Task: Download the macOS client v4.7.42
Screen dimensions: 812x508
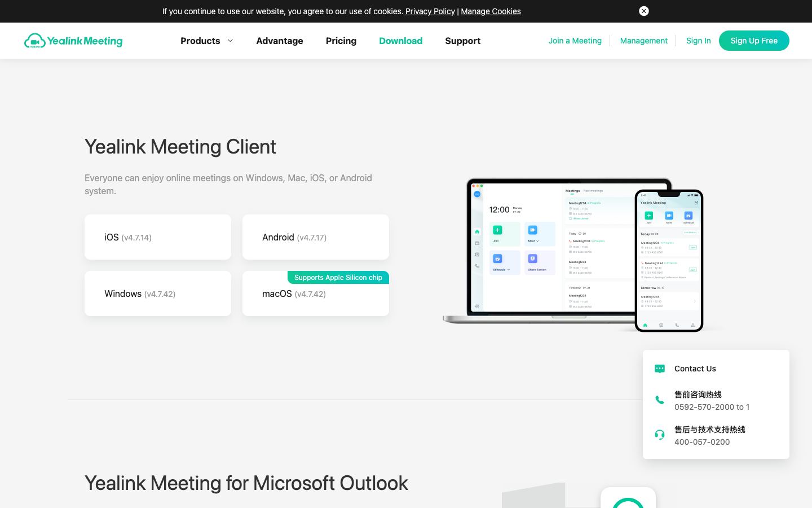Action: pos(316,294)
